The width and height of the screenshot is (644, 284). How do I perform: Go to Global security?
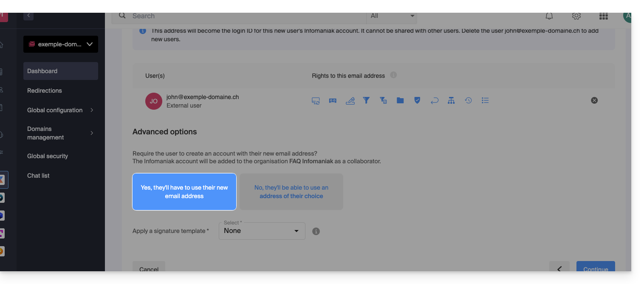(x=48, y=156)
